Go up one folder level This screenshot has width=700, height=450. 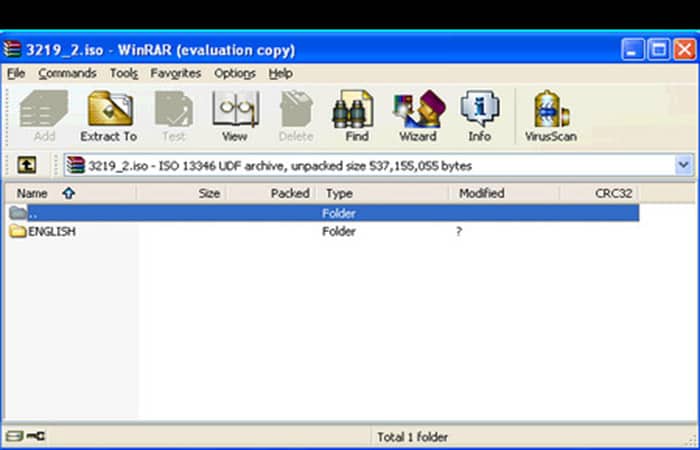(x=27, y=165)
